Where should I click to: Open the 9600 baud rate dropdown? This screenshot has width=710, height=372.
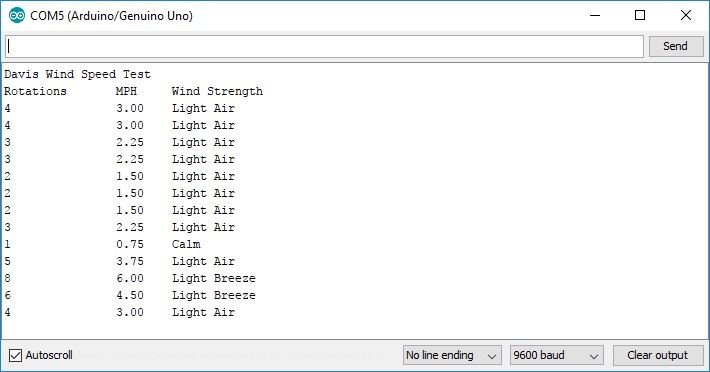pyautogui.click(x=556, y=356)
